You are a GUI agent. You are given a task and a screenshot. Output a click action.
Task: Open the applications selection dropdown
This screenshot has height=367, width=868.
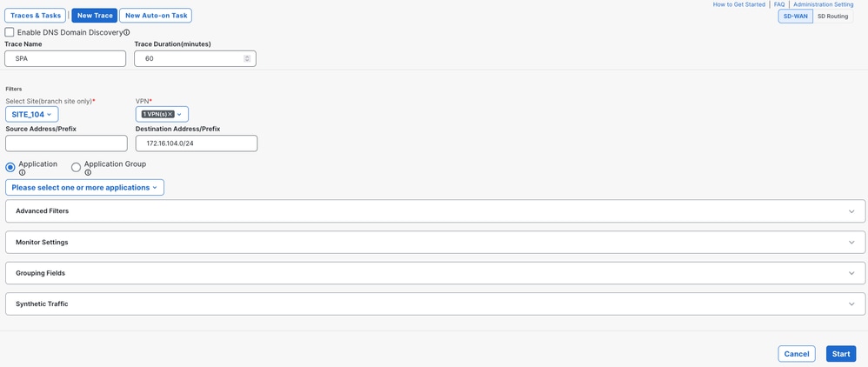[84, 187]
